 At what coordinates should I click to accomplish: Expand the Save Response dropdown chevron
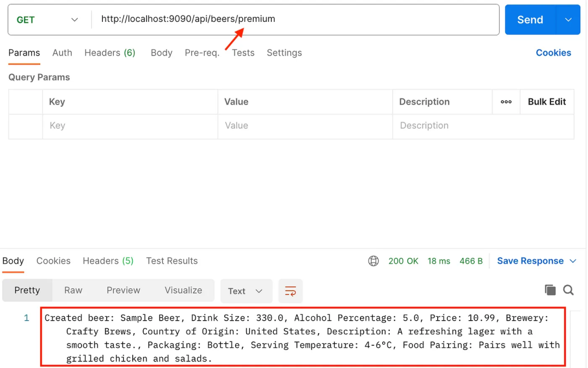(x=573, y=261)
